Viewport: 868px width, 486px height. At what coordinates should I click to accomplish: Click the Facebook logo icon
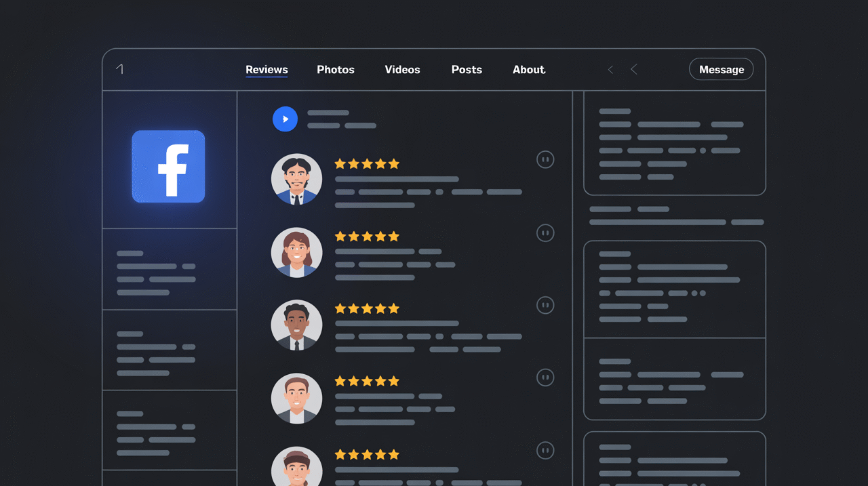coord(168,166)
